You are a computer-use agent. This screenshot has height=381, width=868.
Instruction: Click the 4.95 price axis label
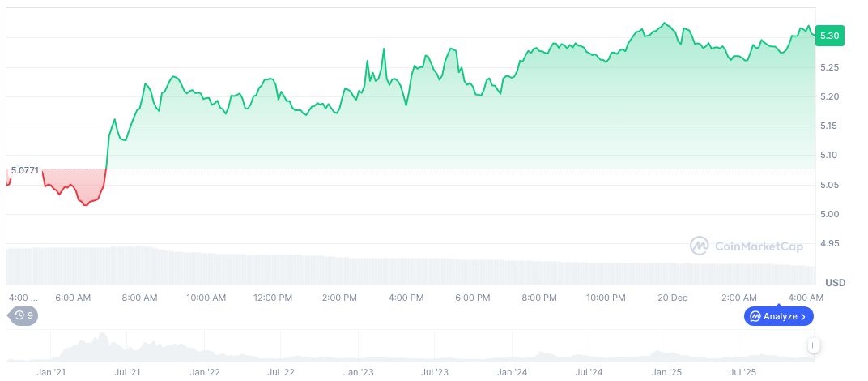click(x=828, y=243)
